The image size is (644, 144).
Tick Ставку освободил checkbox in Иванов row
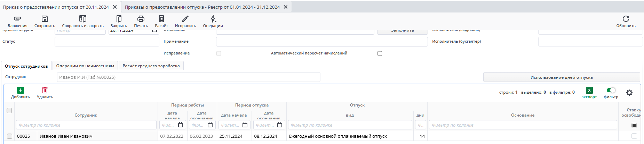coord(634,136)
